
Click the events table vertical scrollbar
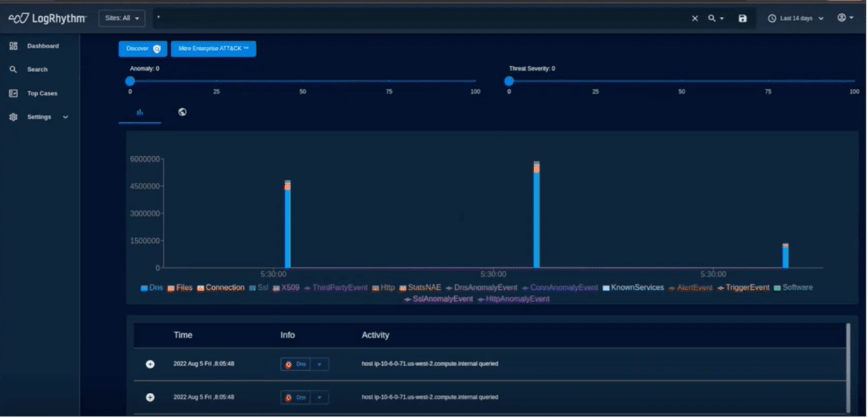(848, 368)
